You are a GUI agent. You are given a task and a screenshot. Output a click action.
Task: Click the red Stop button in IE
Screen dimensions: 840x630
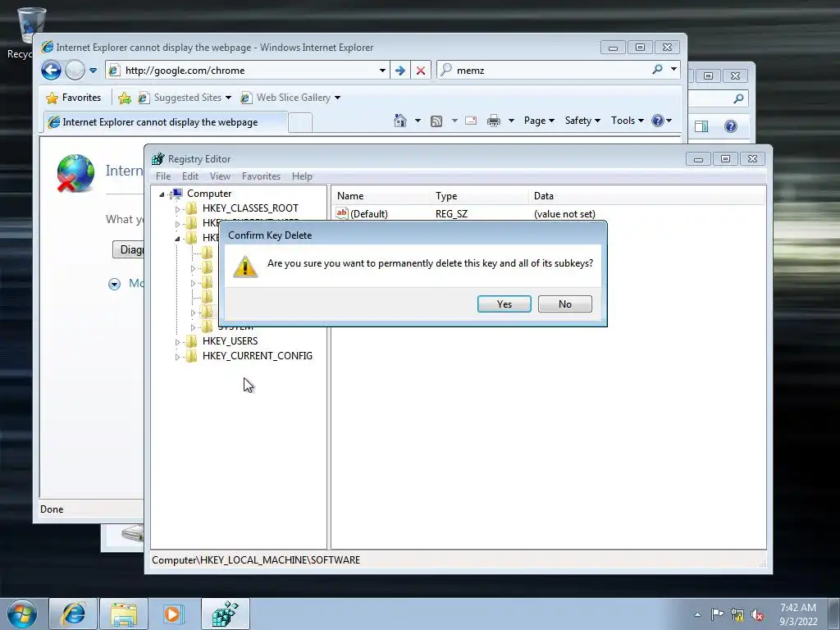click(x=421, y=71)
